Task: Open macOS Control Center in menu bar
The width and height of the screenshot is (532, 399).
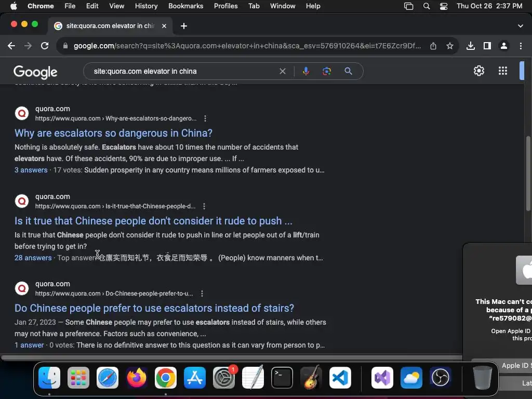Action: pyautogui.click(x=444, y=6)
